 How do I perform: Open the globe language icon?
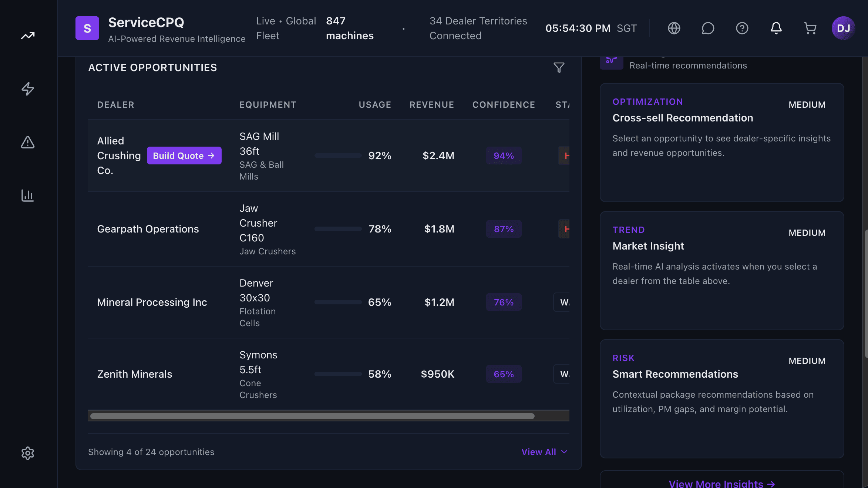coord(674,28)
